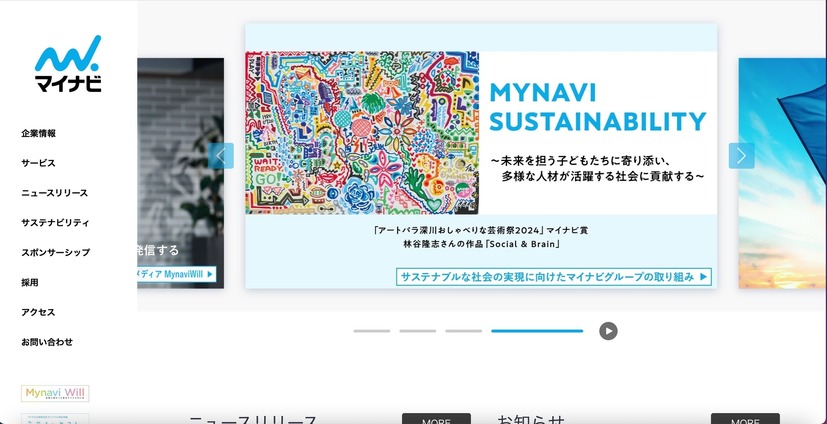Click the サステナブルな社会の実現 banner link
This screenshot has width=827, height=424.
click(x=554, y=277)
